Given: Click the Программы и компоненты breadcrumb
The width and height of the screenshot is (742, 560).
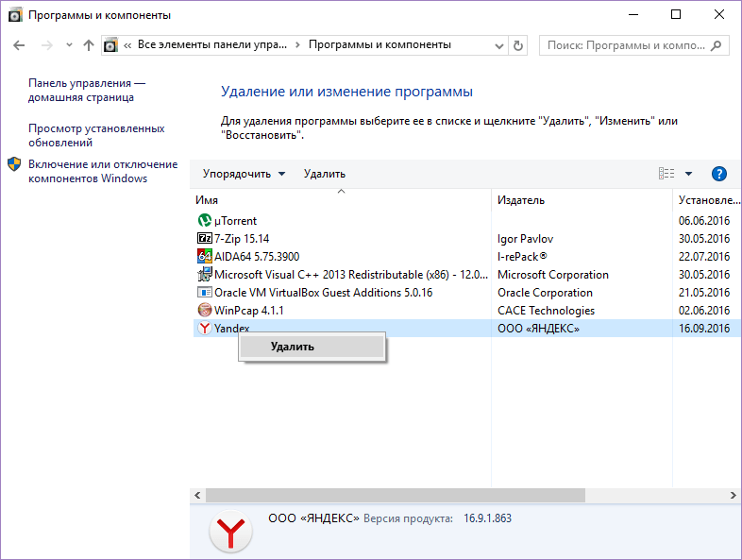Looking at the screenshot, I should (379, 44).
